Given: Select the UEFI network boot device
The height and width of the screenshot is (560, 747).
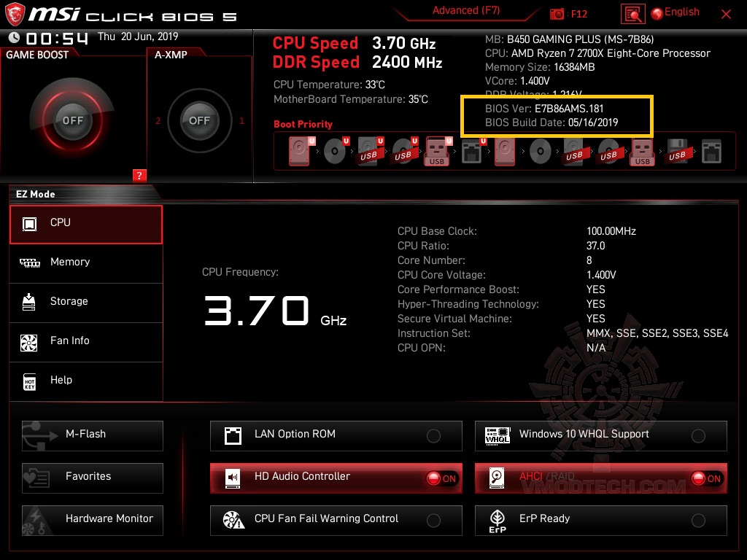Looking at the screenshot, I should coord(473,152).
